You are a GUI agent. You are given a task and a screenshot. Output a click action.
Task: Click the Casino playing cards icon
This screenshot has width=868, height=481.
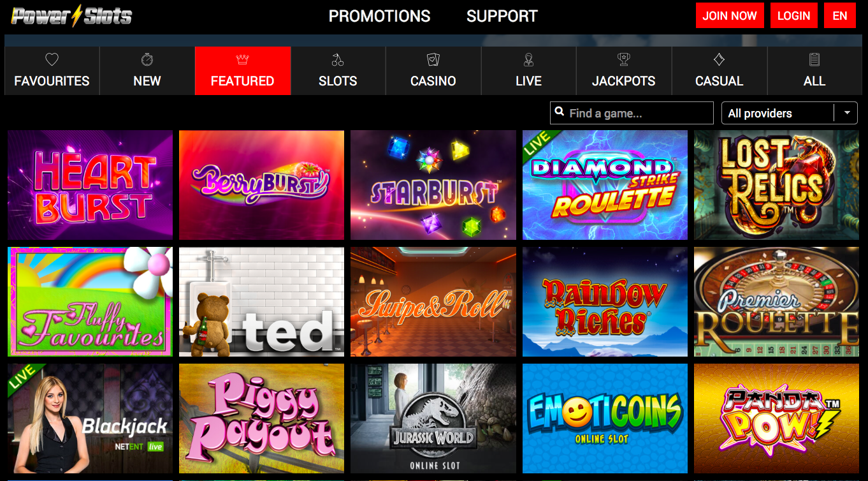[x=433, y=60]
